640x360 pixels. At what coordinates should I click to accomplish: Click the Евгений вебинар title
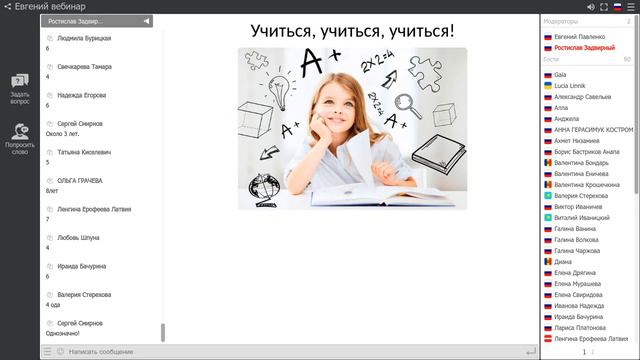pos(50,7)
